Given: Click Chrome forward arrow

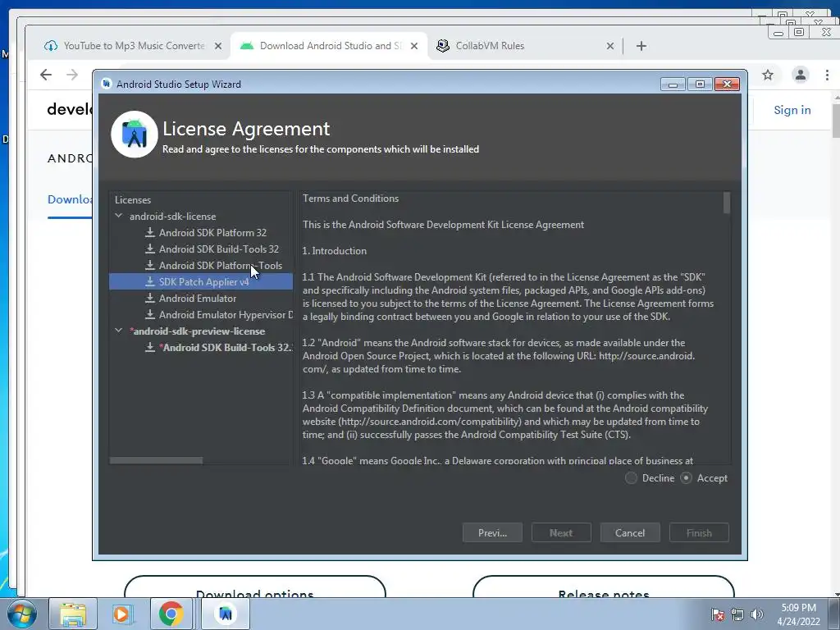Looking at the screenshot, I should 72,75.
